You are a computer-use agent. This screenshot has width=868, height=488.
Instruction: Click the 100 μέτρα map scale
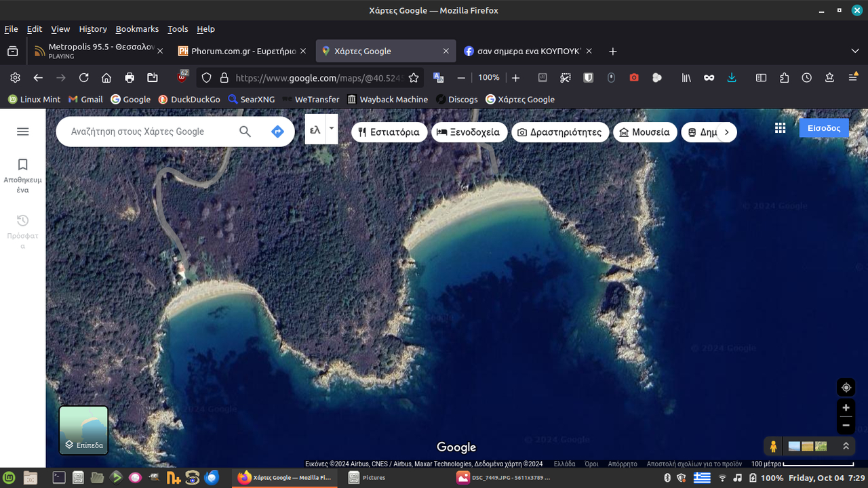(802, 464)
